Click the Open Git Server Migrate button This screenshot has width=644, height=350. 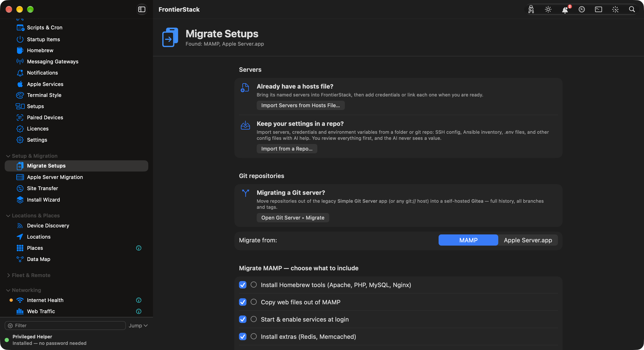293,218
